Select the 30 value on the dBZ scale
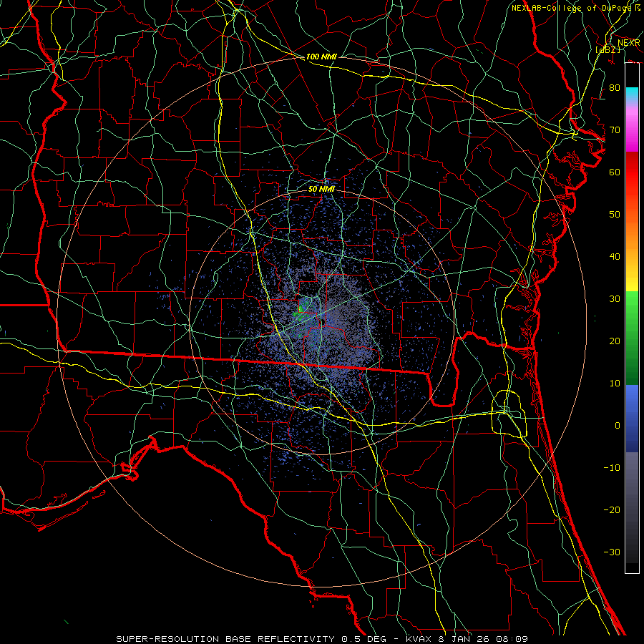The width and height of the screenshot is (644, 644). pos(615,299)
